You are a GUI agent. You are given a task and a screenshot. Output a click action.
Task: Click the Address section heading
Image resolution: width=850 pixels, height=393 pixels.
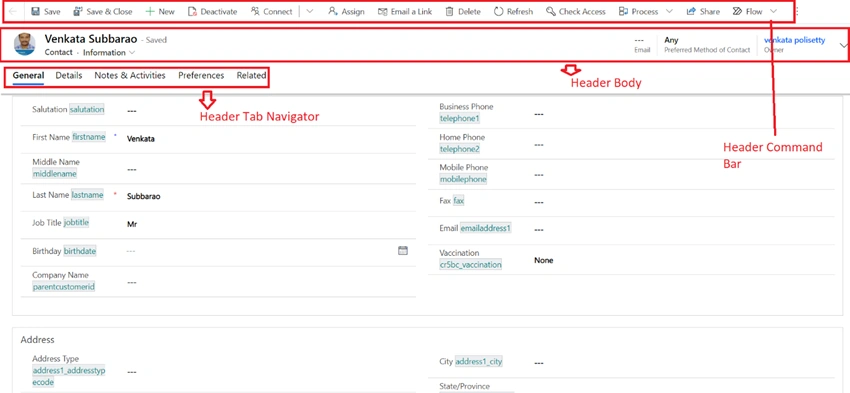tap(37, 340)
